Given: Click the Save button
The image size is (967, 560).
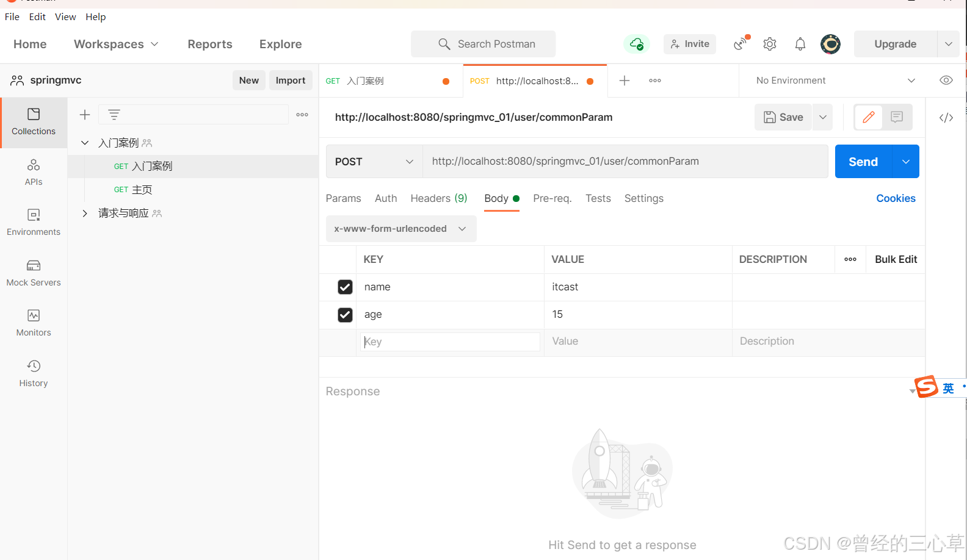Looking at the screenshot, I should pyautogui.click(x=784, y=117).
